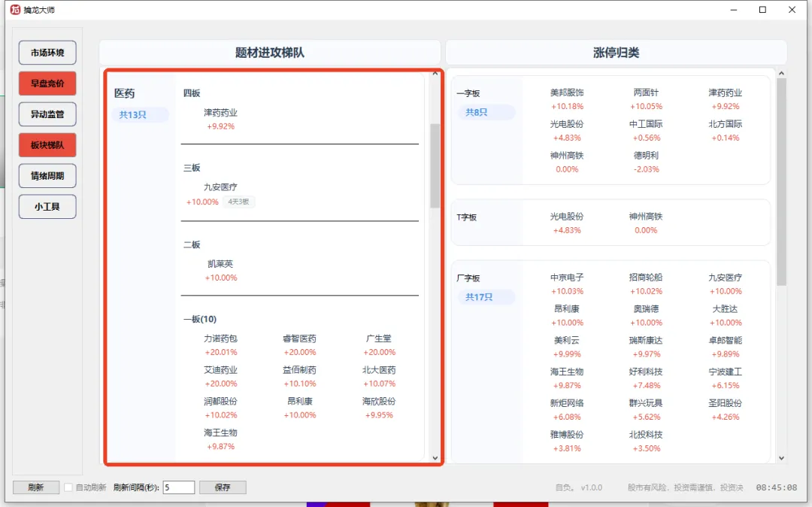Select stock 津药药业 in 四板

220,112
